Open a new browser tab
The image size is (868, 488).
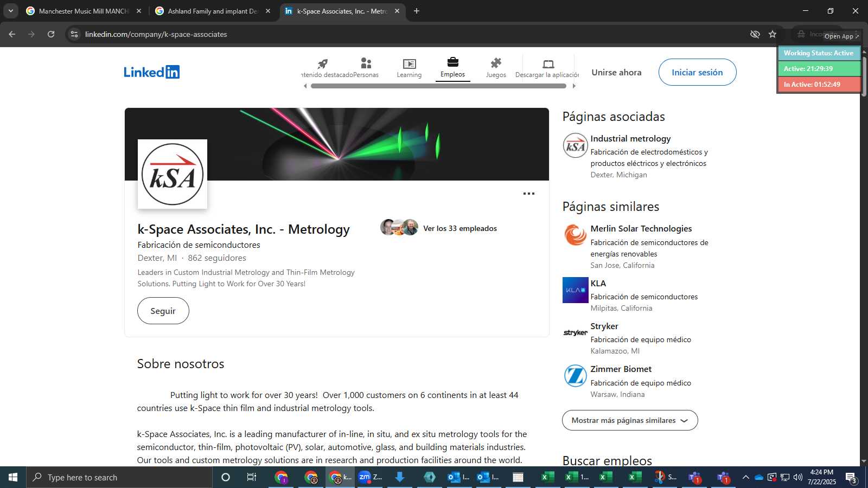click(417, 11)
